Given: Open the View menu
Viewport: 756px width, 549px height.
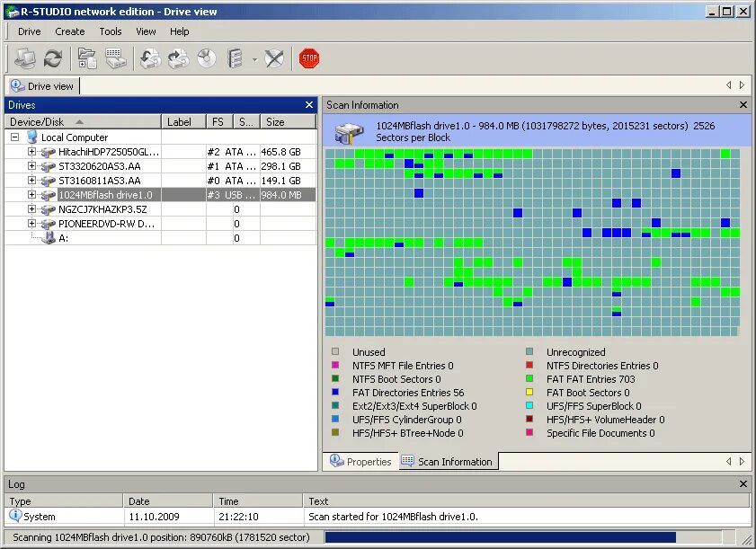Looking at the screenshot, I should (x=146, y=31).
